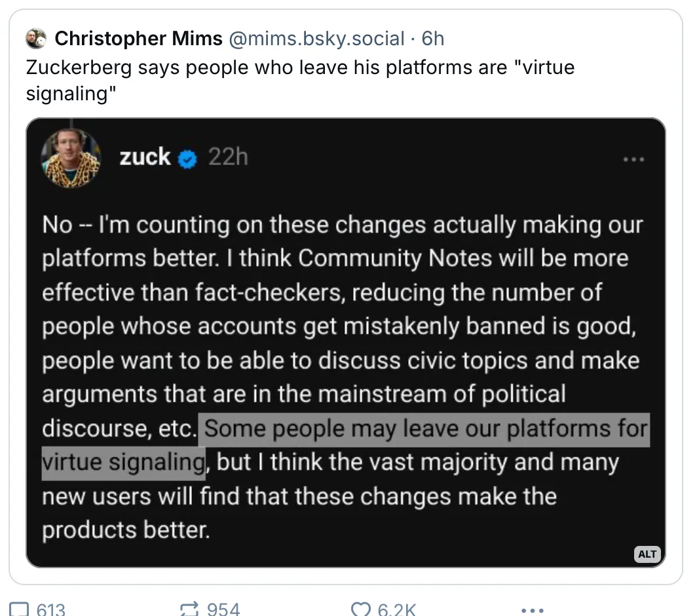697x616 pixels.
Task: Open the post's three-dot more options menu
Action: 532,610
